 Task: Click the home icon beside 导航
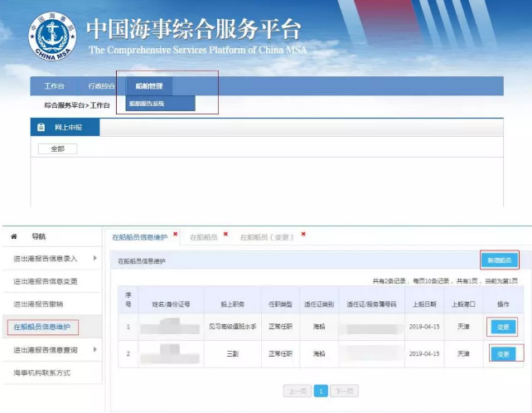[x=14, y=236]
